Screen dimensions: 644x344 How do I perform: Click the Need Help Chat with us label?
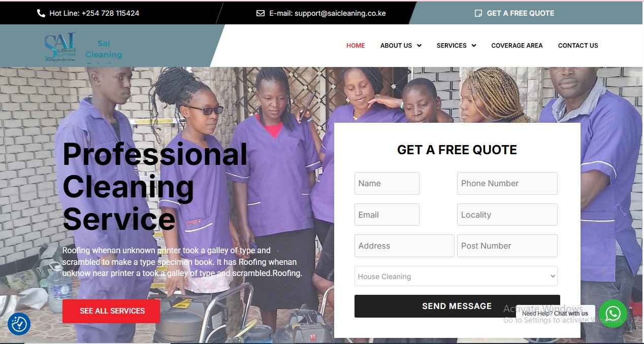tap(555, 314)
